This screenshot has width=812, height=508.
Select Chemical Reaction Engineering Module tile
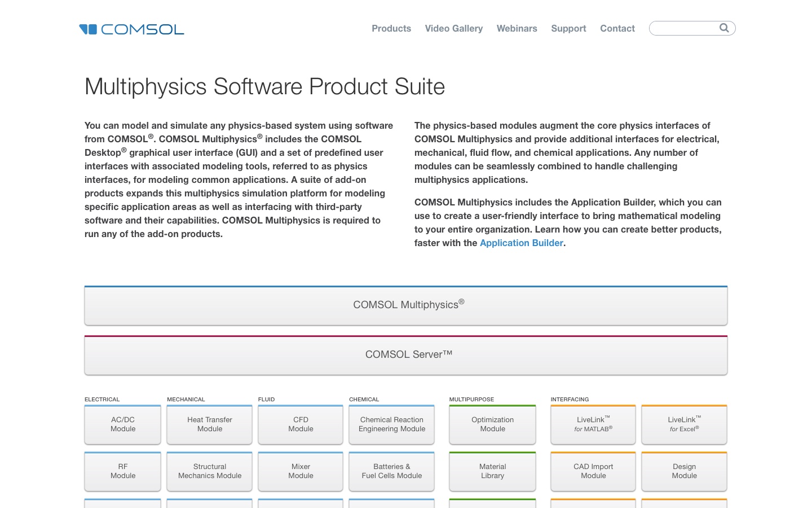point(392,424)
